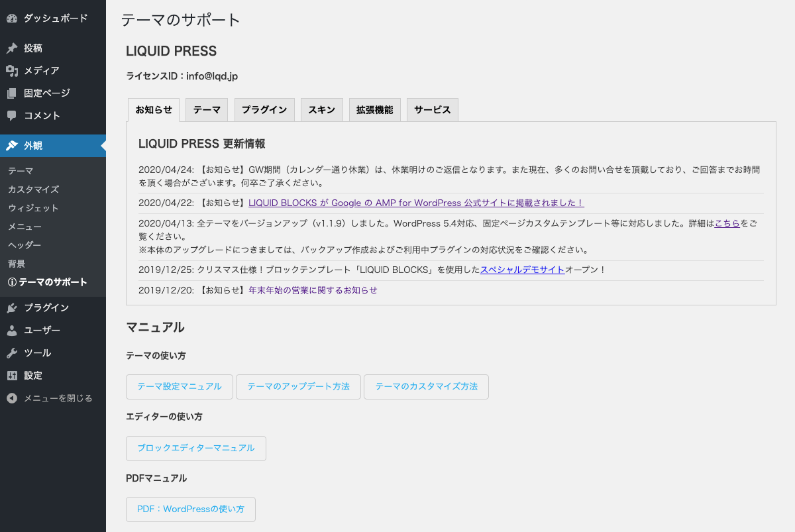Open the コメント menu
Image resolution: width=795 pixels, height=532 pixels.
click(x=53, y=116)
